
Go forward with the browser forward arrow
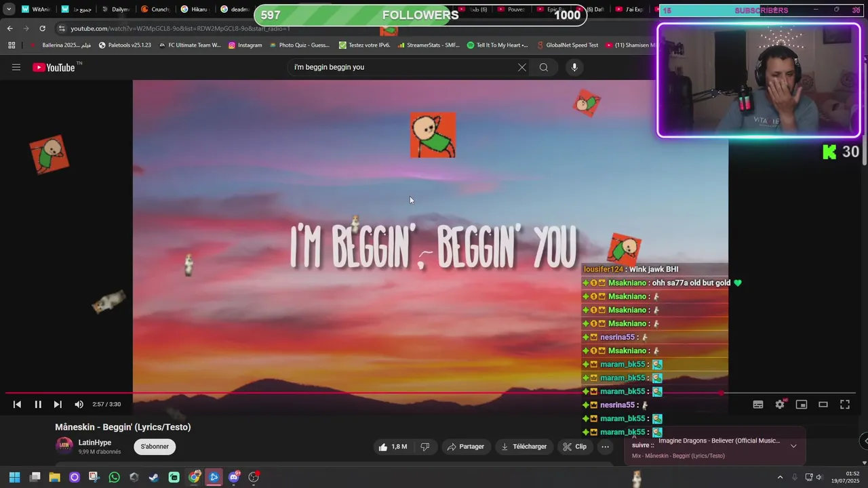[x=26, y=28]
